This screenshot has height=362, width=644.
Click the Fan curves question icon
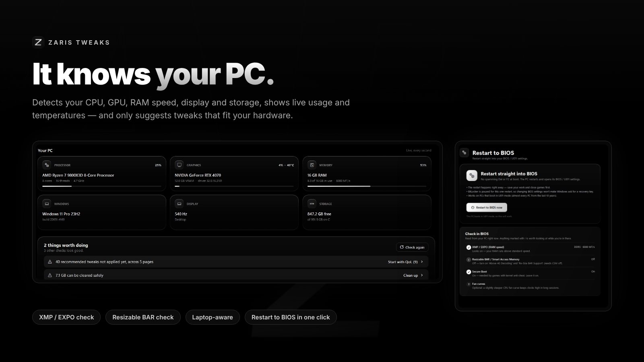(469, 284)
